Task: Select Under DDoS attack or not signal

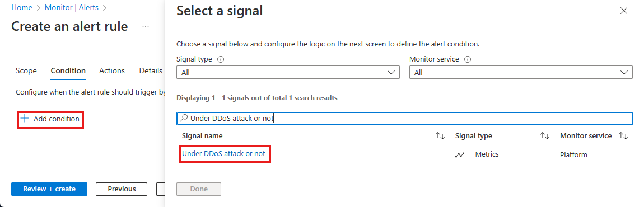Action: [223, 154]
